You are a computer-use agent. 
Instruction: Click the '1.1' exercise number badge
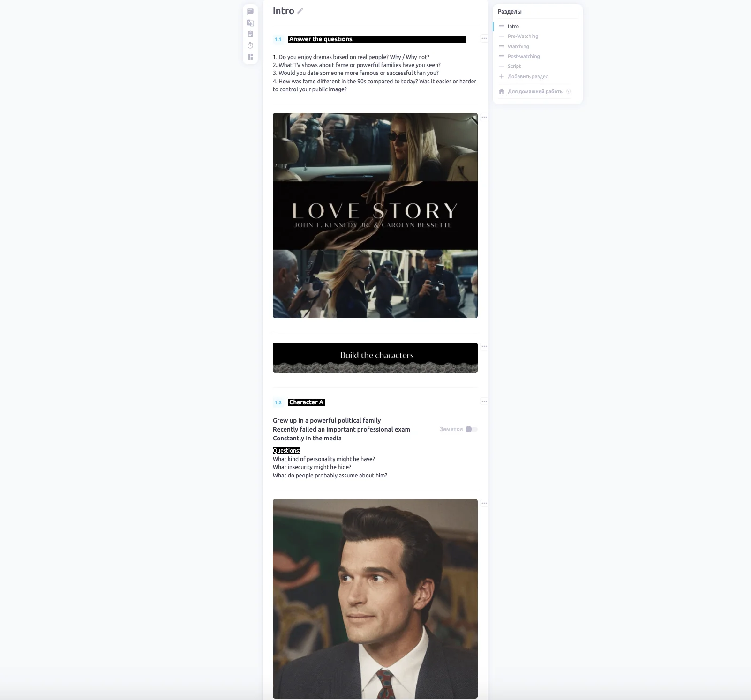tap(278, 39)
